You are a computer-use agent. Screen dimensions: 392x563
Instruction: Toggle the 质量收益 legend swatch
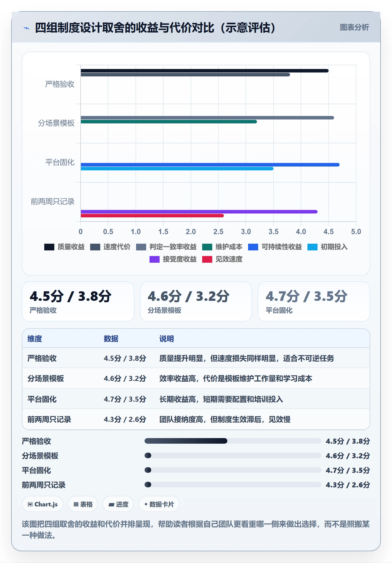[x=49, y=247]
